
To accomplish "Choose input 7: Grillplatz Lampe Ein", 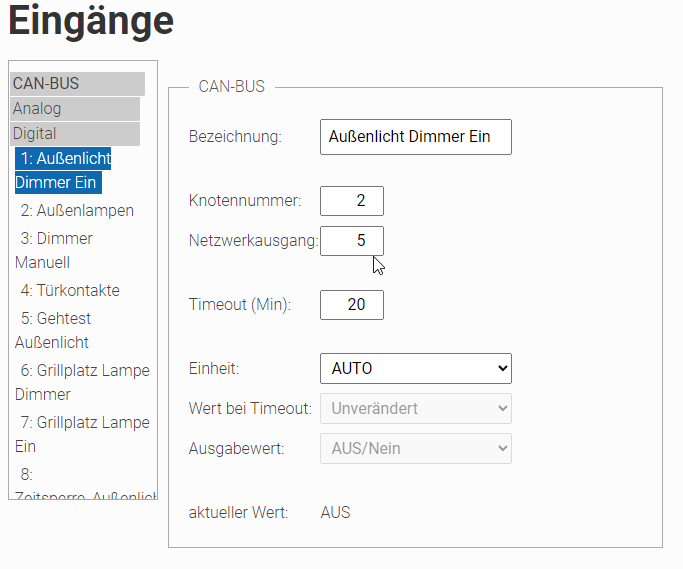I will (84, 434).
